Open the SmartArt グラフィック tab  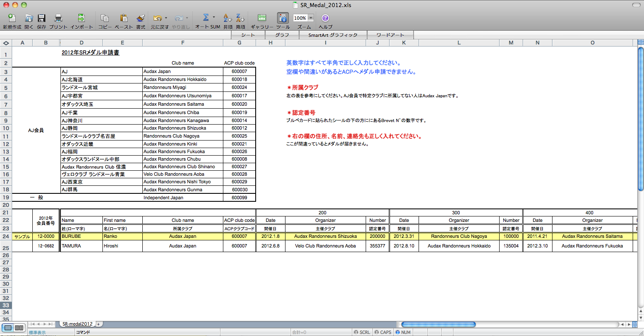pyautogui.click(x=333, y=35)
